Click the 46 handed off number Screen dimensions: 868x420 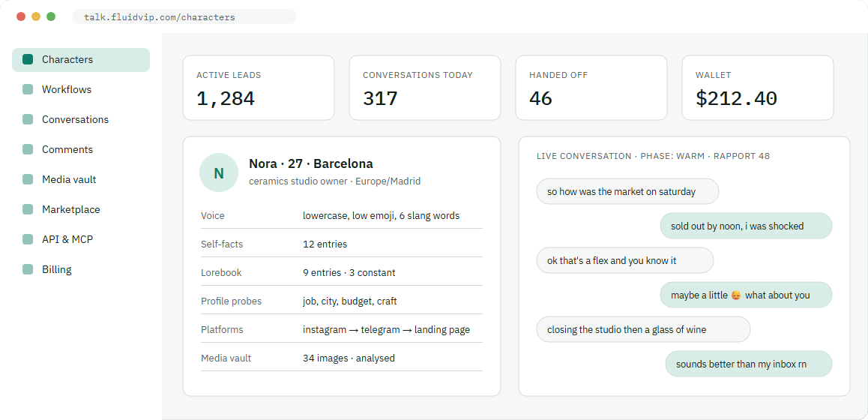541,99
